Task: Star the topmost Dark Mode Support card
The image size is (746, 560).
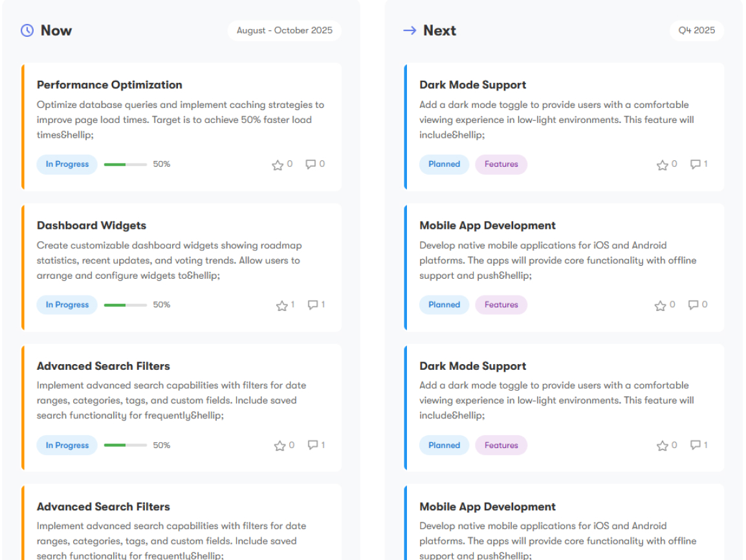Action: point(662,165)
